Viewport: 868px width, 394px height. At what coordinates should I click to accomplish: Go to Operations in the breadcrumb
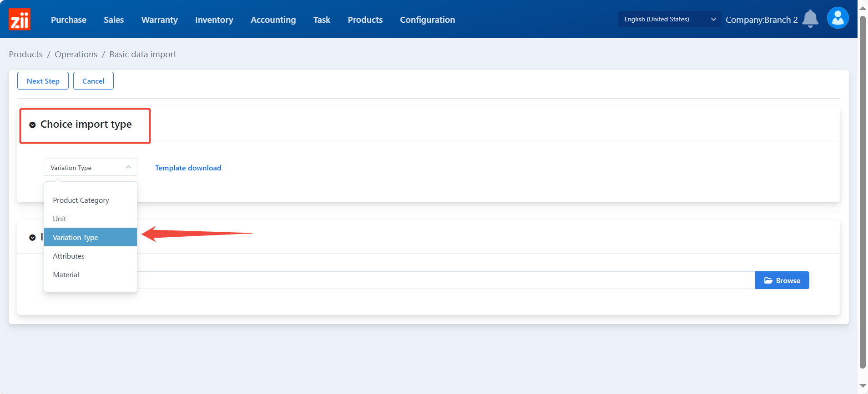pos(76,54)
